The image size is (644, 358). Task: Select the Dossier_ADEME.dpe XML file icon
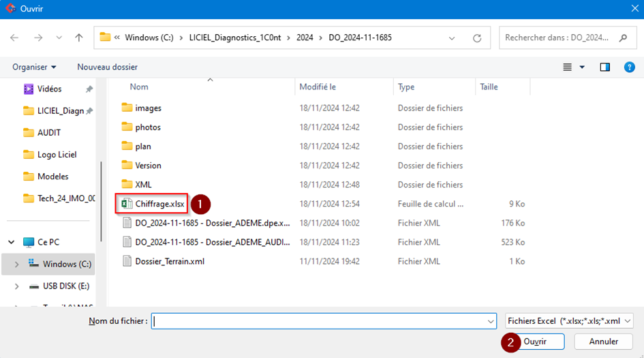tap(127, 223)
